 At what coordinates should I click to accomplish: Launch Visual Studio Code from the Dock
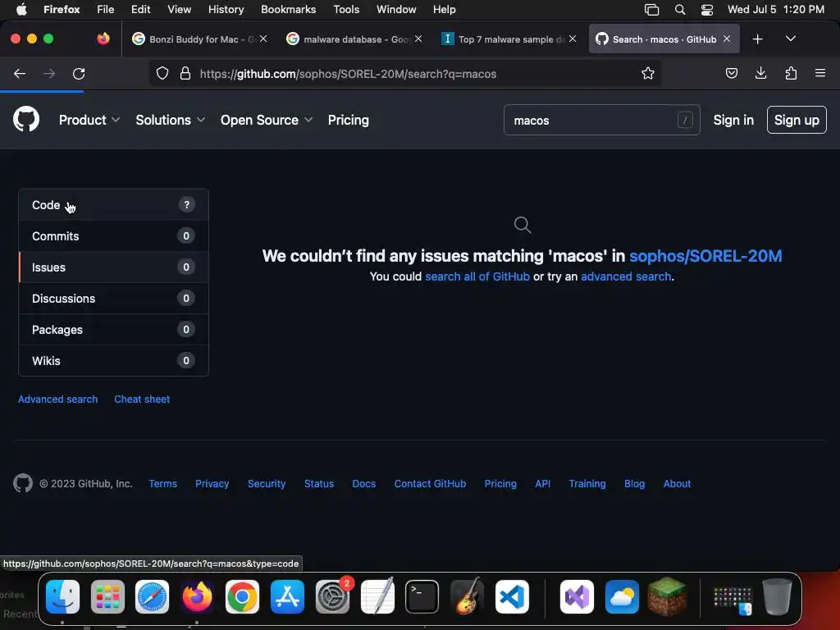[x=512, y=597]
